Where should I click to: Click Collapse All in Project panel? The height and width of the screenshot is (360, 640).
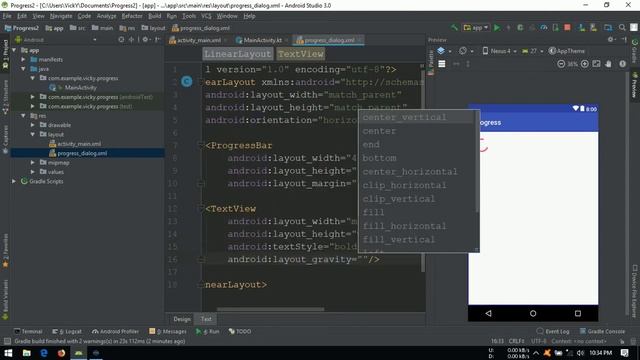pyautogui.click(x=131, y=40)
